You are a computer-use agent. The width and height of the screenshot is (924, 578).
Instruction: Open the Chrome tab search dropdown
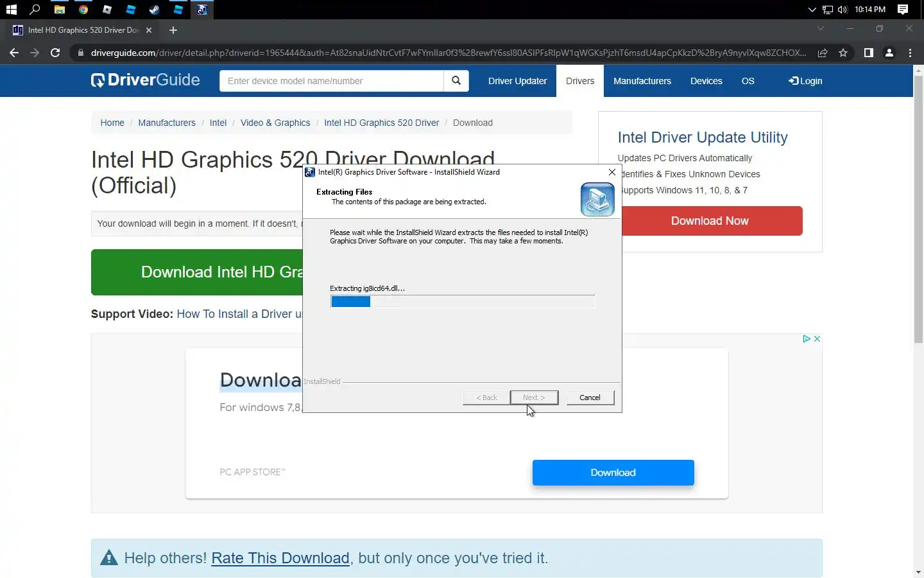tap(820, 28)
